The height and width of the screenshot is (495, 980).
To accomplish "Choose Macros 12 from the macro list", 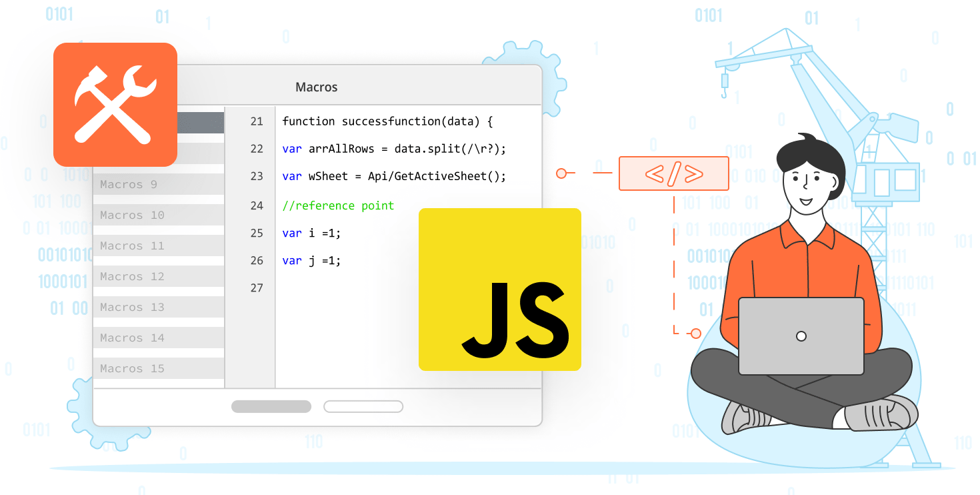I will (158, 276).
